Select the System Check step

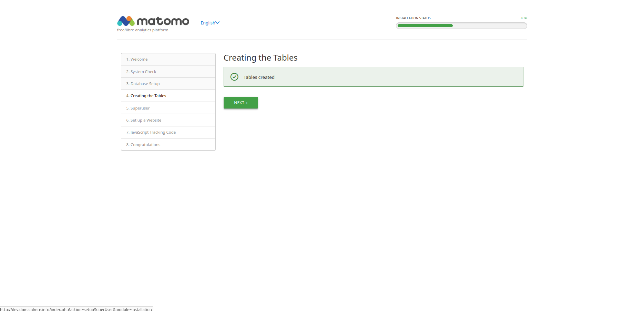tap(141, 72)
